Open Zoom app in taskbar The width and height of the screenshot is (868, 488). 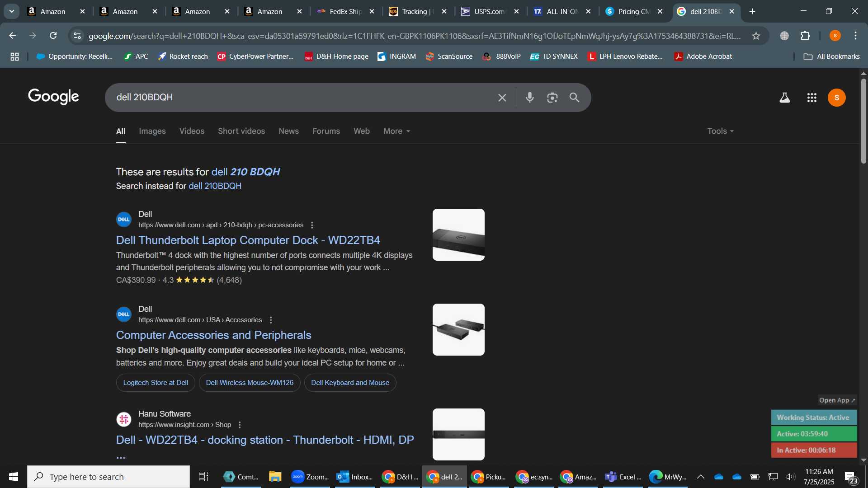(310, 477)
